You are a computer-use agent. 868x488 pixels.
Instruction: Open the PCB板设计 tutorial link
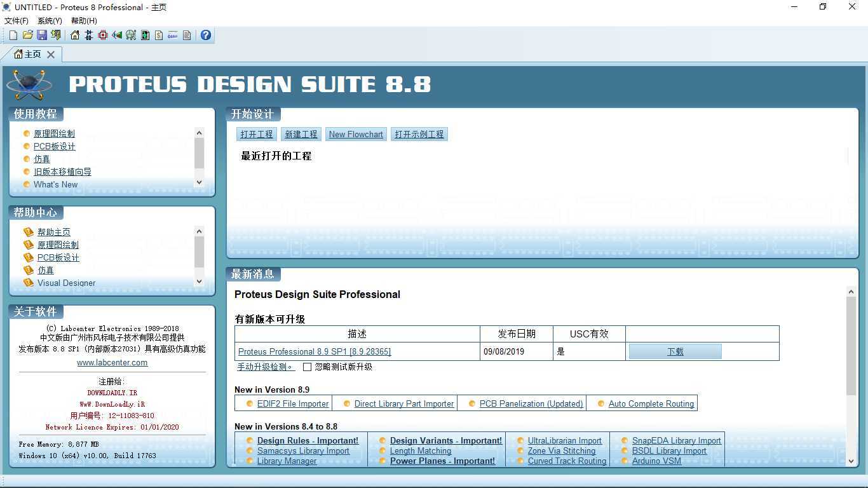tap(55, 146)
